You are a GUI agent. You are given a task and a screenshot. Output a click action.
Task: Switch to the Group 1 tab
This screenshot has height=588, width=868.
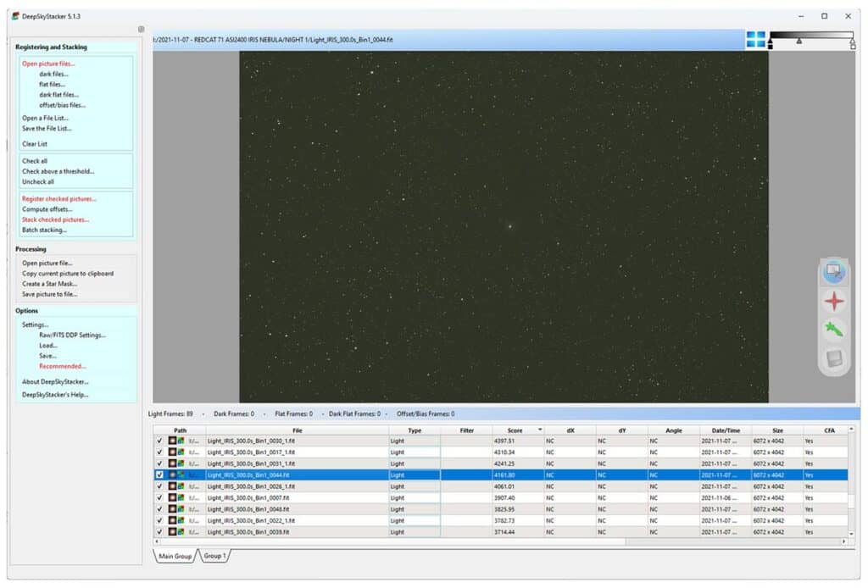click(214, 557)
